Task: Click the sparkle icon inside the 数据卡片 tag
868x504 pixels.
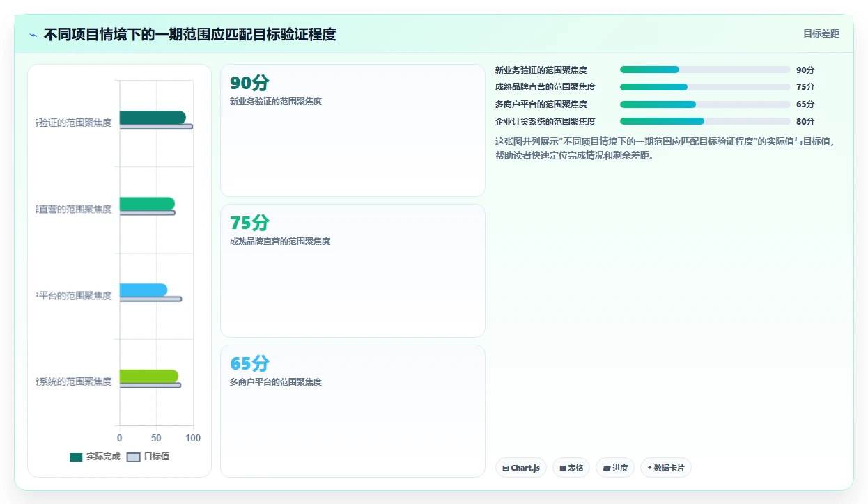Action: [x=650, y=468]
